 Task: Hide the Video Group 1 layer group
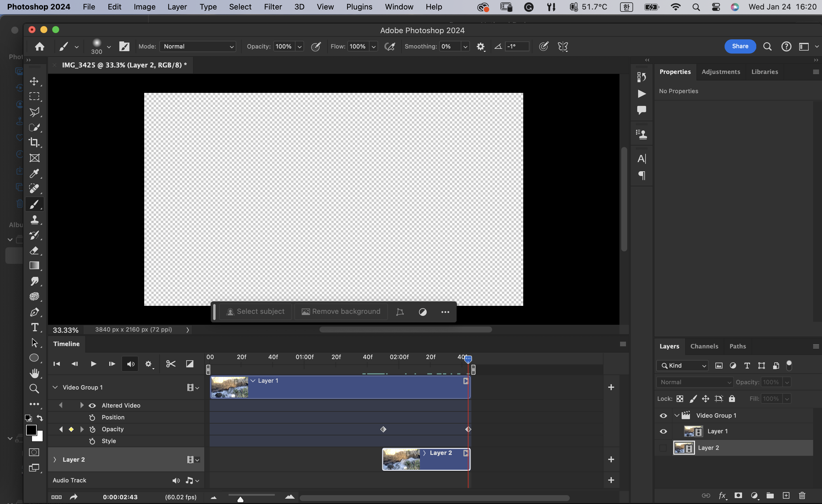click(663, 415)
